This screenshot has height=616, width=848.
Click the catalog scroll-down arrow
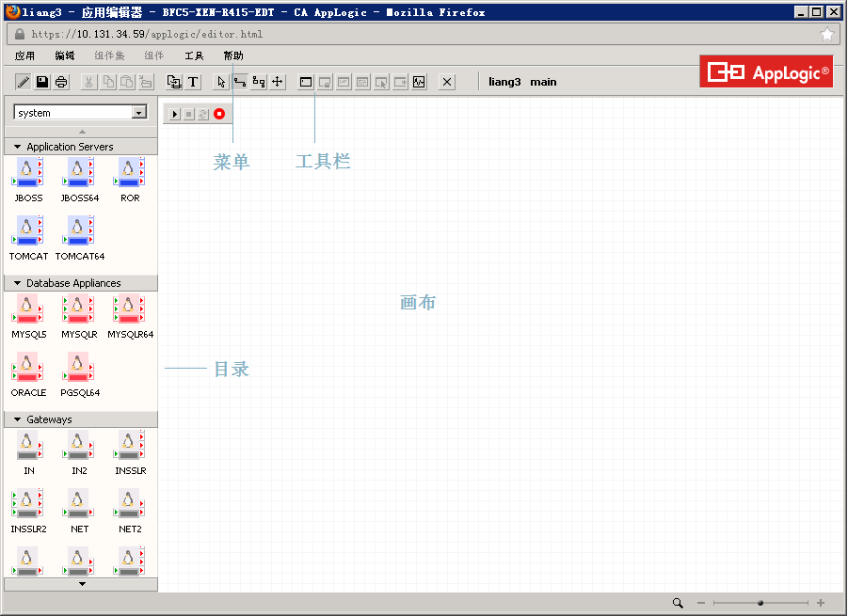coord(82,584)
